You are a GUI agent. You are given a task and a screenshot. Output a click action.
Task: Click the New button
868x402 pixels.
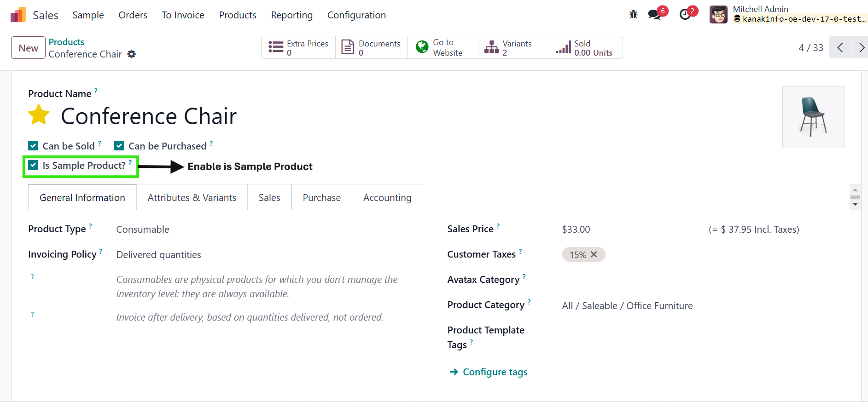(28, 48)
